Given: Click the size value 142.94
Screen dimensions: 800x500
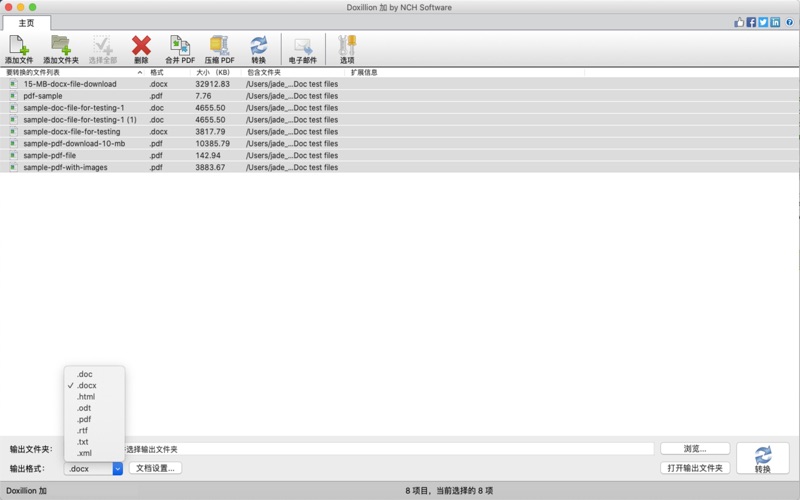Looking at the screenshot, I should [208, 155].
